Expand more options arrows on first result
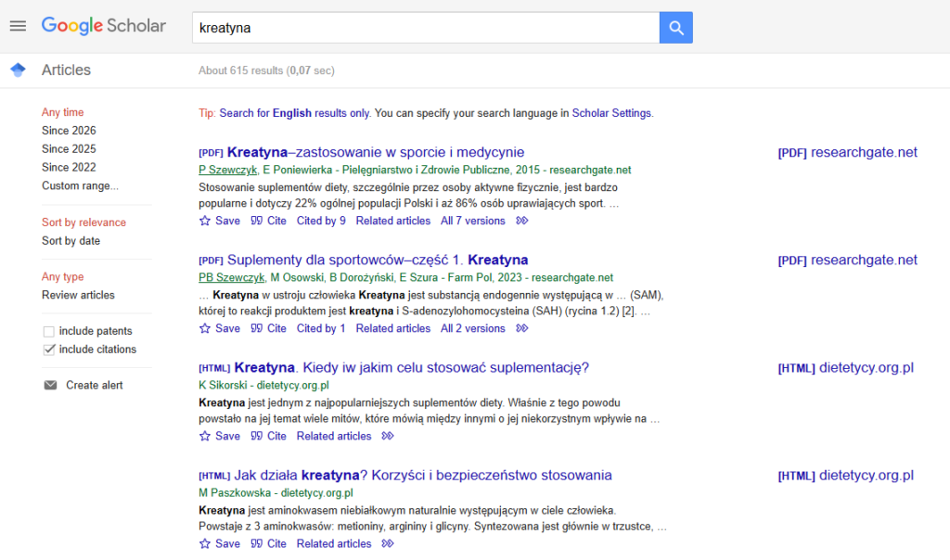Image resolution: width=950 pixels, height=560 pixels. click(522, 221)
